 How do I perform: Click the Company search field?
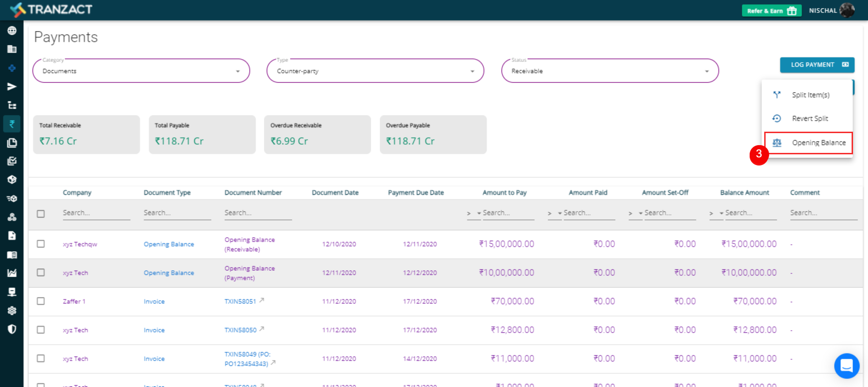click(x=96, y=213)
